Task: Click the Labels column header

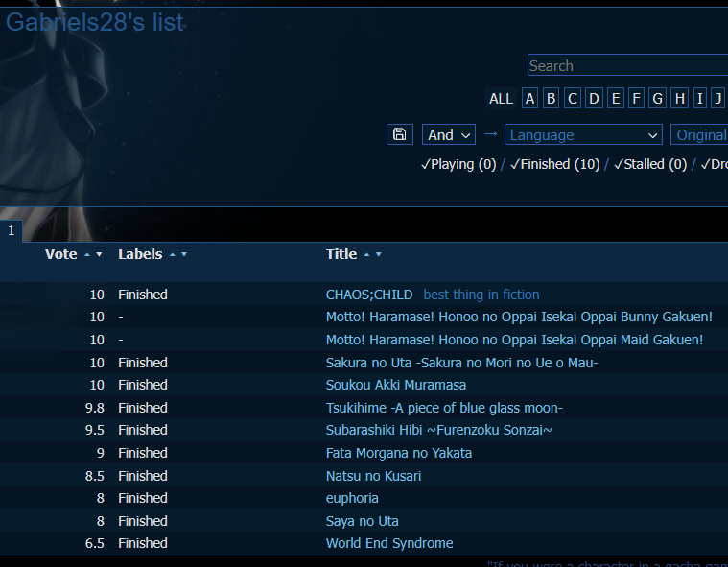Action: [x=140, y=254]
